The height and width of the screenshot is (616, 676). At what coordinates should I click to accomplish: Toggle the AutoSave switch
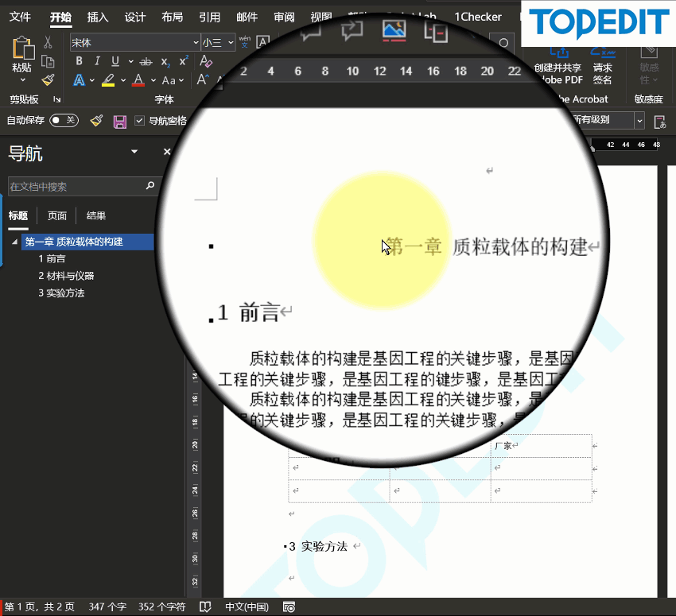64,120
